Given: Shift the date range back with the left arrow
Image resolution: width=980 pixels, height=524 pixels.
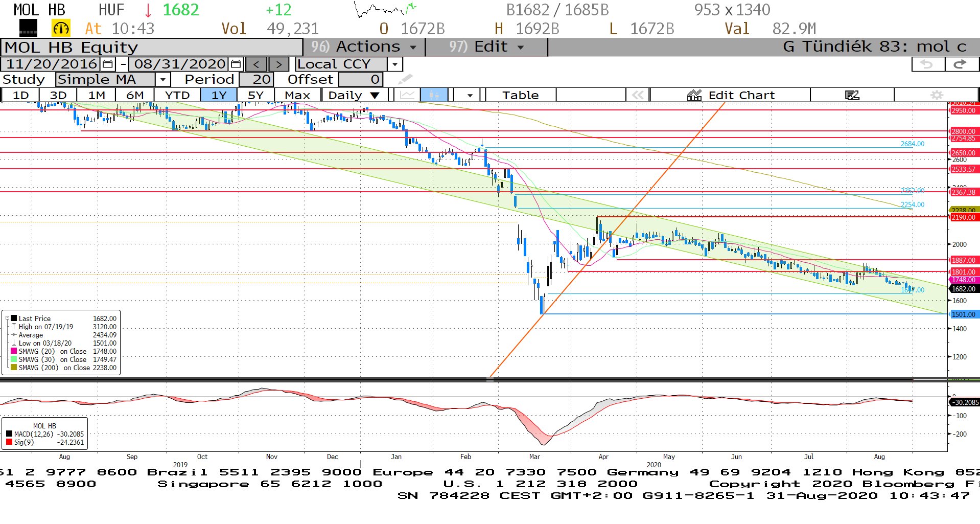Looking at the screenshot, I should [x=256, y=64].
